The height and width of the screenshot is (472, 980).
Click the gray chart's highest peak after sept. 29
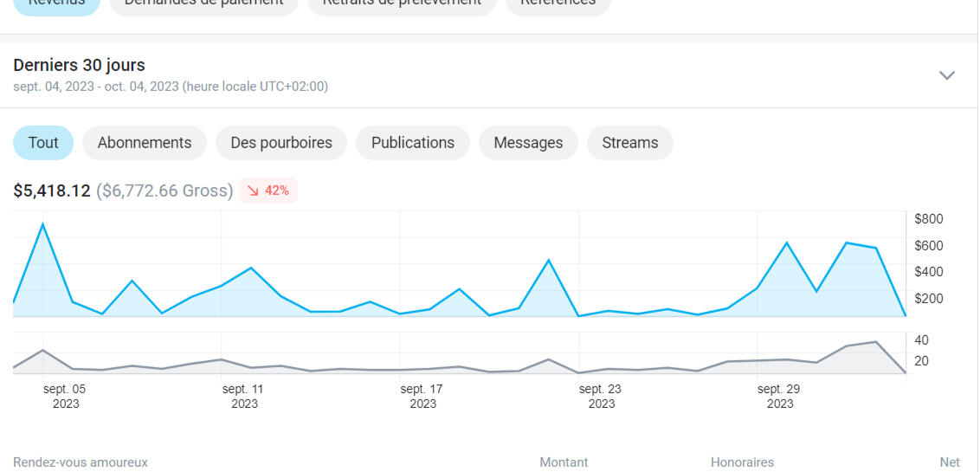876,342
